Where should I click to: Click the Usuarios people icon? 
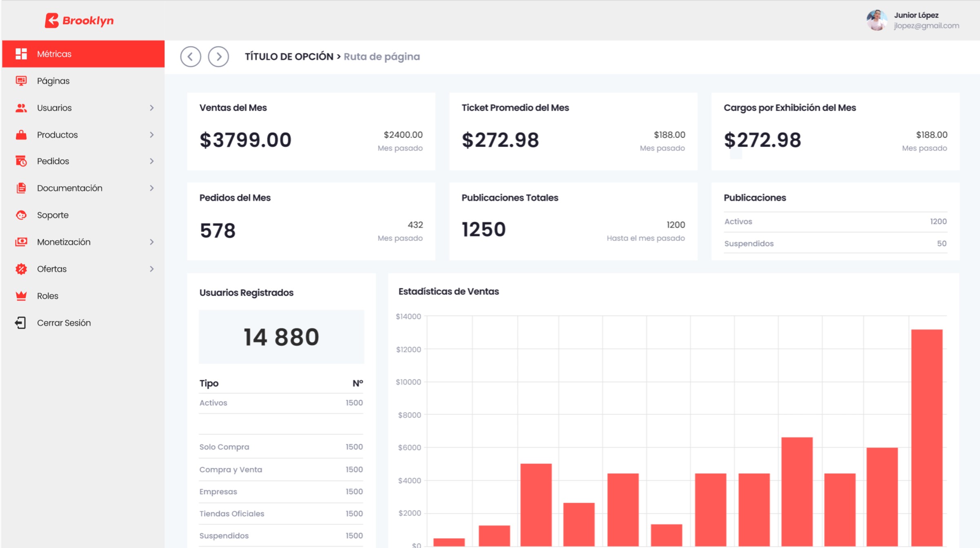(21, 108)
